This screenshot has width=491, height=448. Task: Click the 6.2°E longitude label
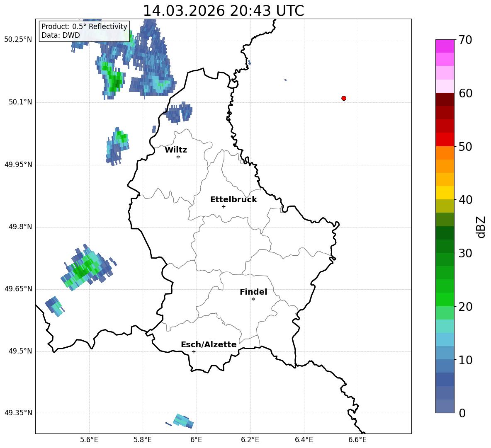[x=250, y=440]
